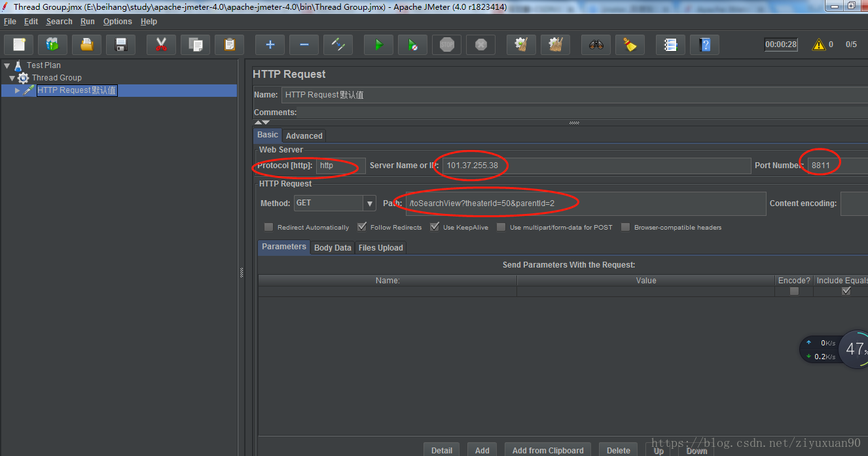Select Test Plan in the tree
Image resolution: width=868 pixels, height=456 pixels.
pyautogui.click(x=44, y=65)
